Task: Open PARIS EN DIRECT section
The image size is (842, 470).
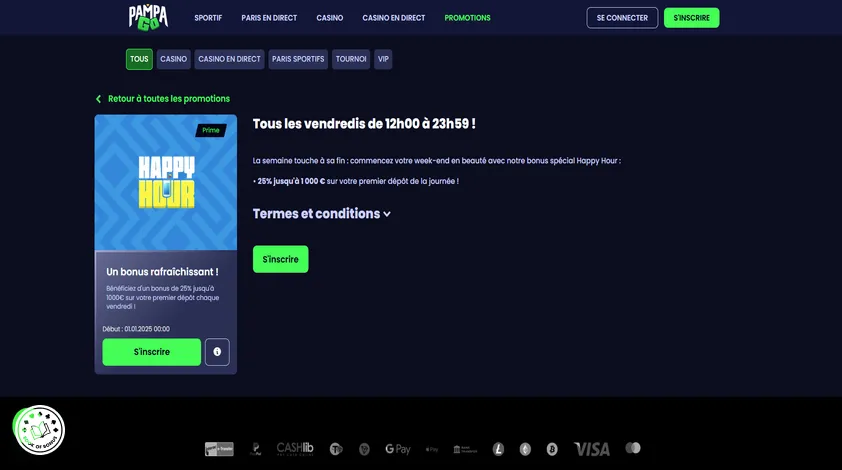Action: (269, 18)
